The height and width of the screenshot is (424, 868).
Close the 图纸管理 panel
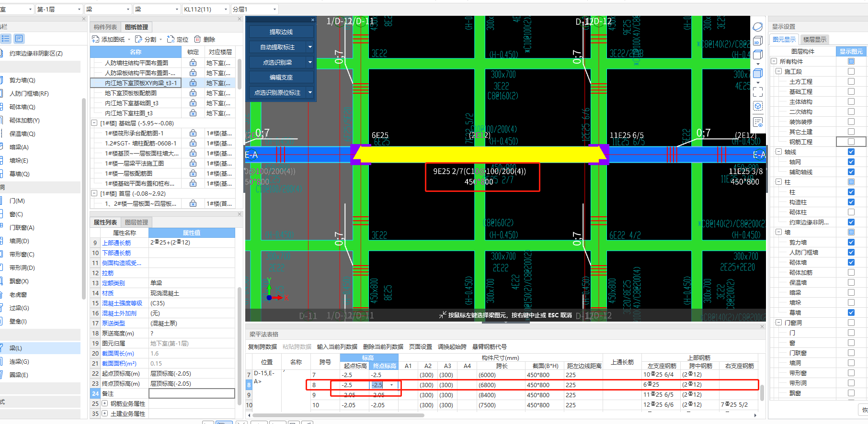[x=240, y=19]
